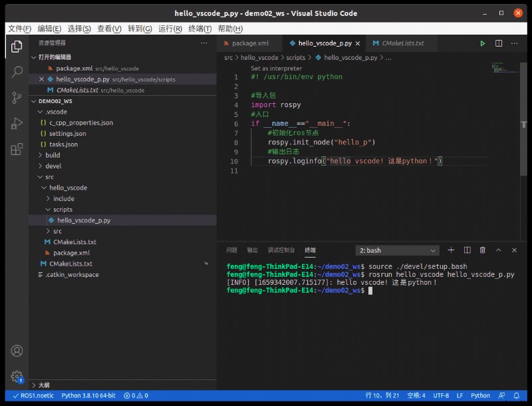Open the Extensions view icon
The width and height of the screenshot is (532, 406).
pos(17,149)
